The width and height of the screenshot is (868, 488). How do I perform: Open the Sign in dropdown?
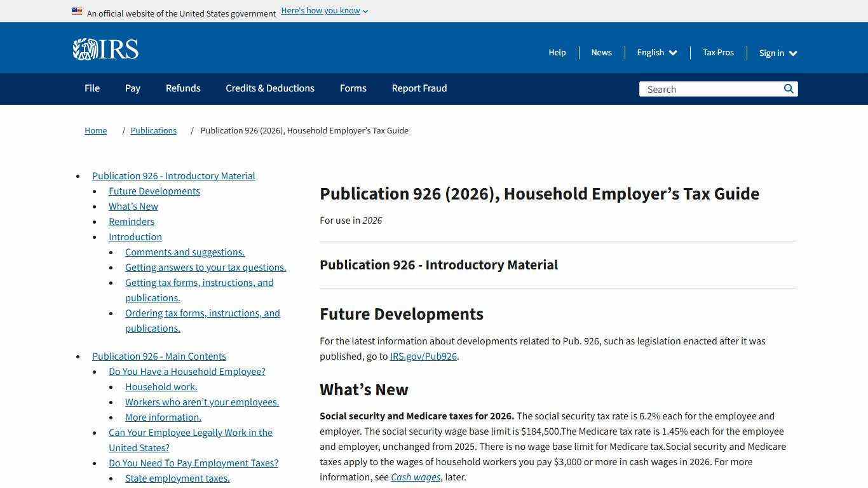[776, 53]
